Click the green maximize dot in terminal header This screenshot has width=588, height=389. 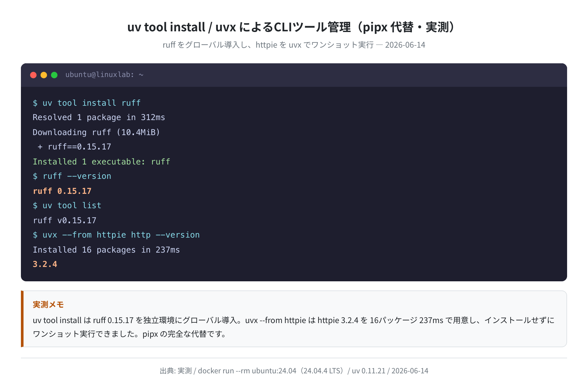[x=54, y=75]
